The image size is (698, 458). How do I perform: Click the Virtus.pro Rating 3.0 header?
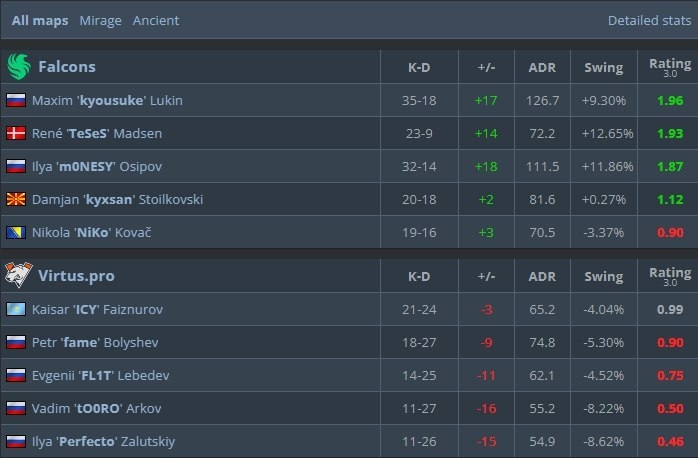point(670,277)
